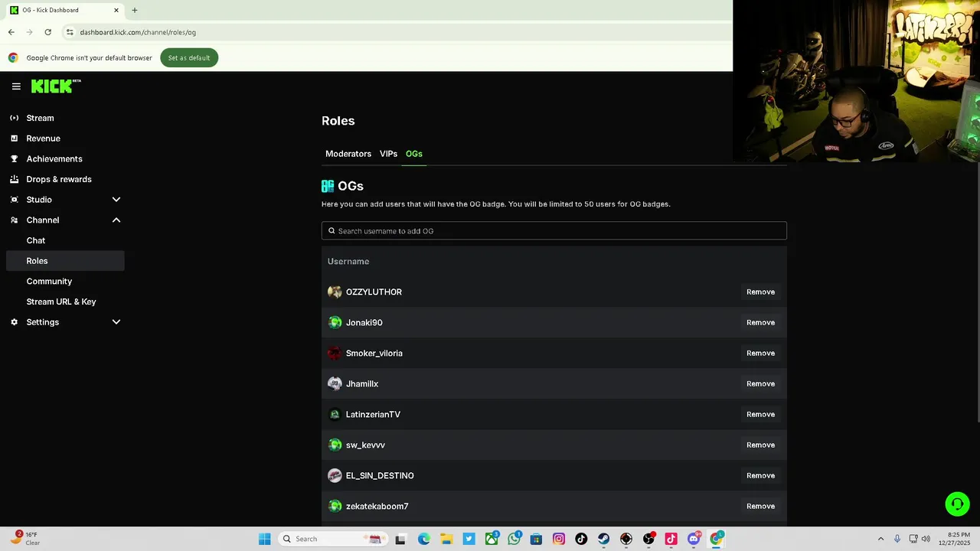Click the Jhamillx avatar
This screenshot has width=980, height=551.
click(335, 383)
